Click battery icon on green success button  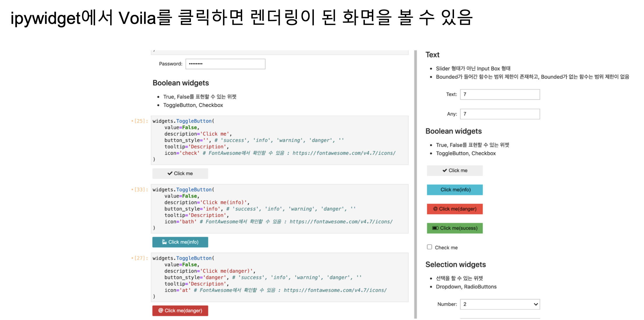pyautogui.click(x=435, y=228)
